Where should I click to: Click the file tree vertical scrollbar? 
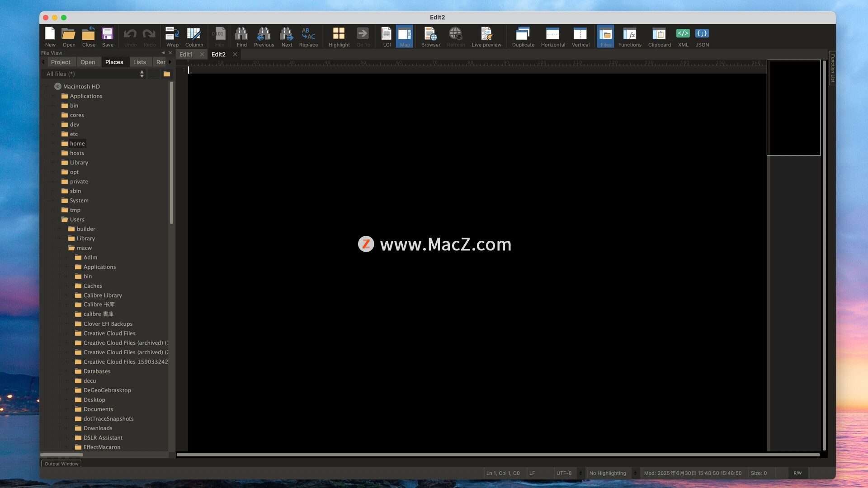[171, 153]
